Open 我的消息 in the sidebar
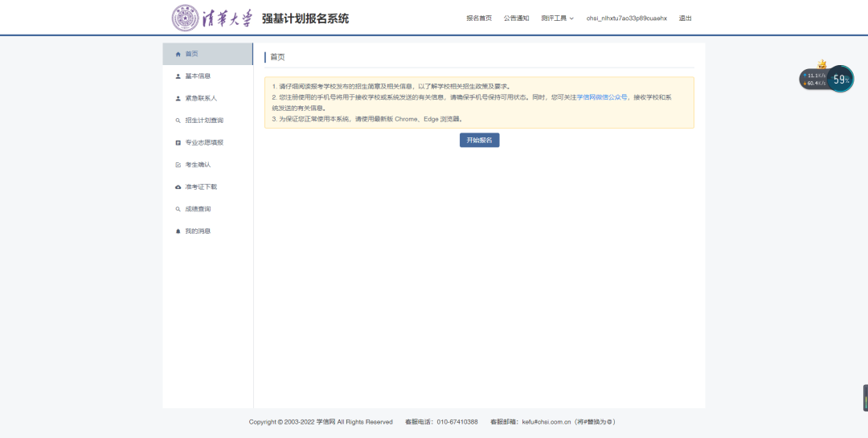This screenshot has height=438, width=868. click(207, 231)
